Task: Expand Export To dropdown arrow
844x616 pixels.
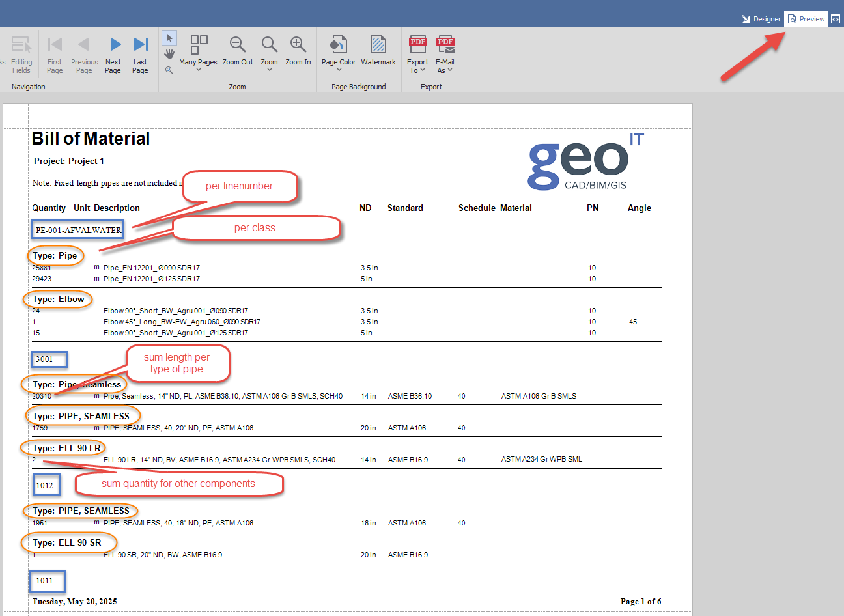Action: [423, 70]
